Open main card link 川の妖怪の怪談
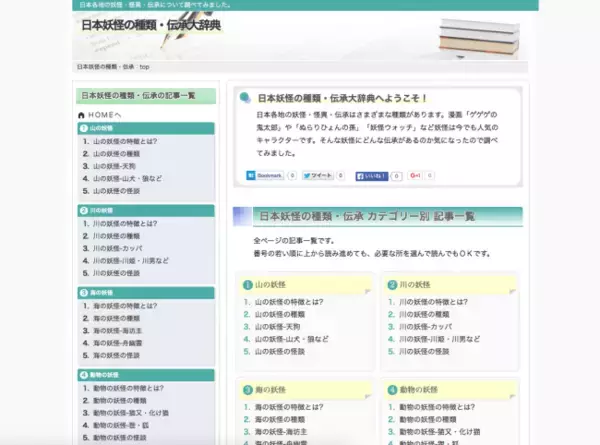This screenshot has width=600, height=445. pos(424,351)
